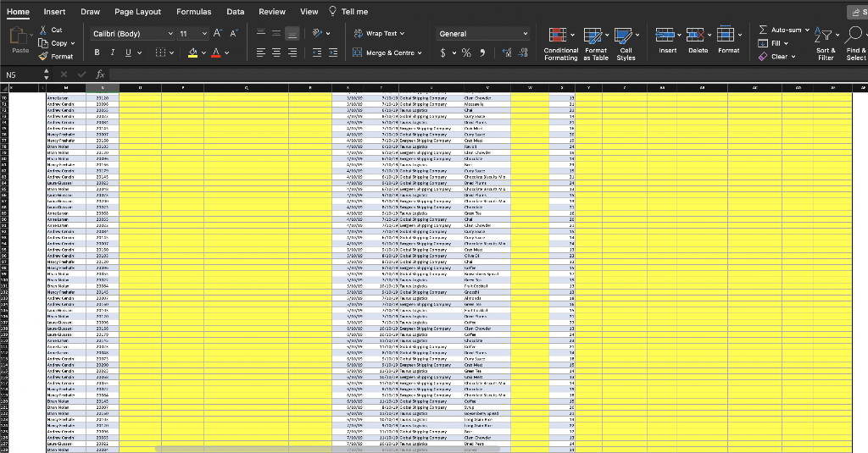Screen dimensions: 868x453
Task: Toggle bottom vertical alignment
Action: (x=292, y=33)
